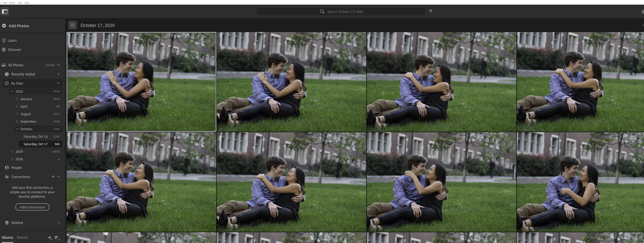The image size is (644, 243).
Task: Open the Learn lightbulb section
Action: [12, 40]
